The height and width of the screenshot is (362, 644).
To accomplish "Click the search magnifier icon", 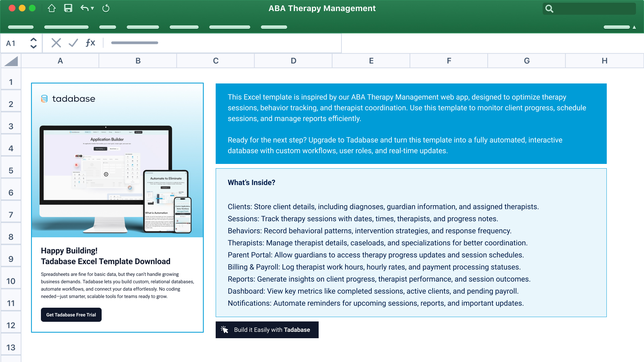I will (x=549, y=9).
